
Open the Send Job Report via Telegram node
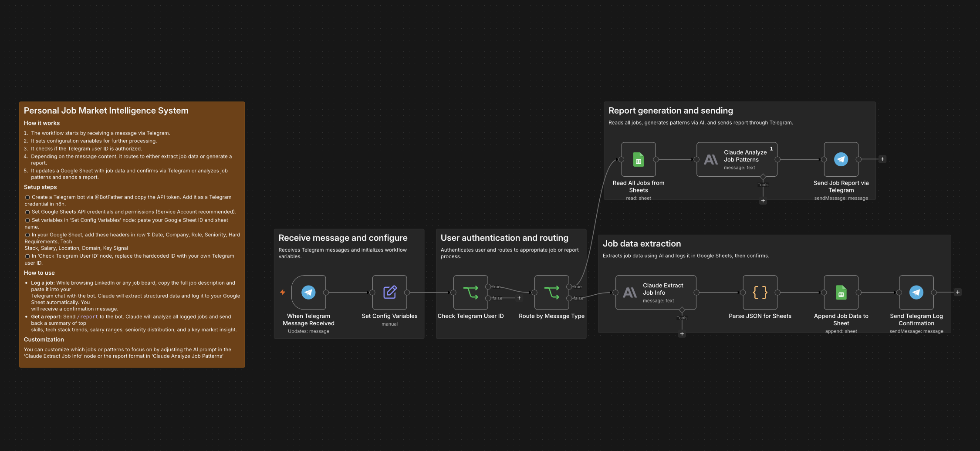[841, 159]
